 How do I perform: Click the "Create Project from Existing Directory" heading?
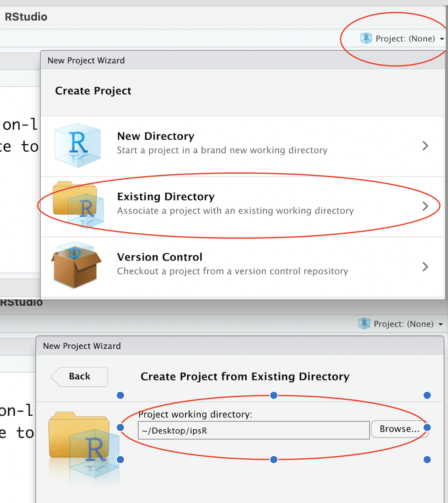[x=245, y=376]
